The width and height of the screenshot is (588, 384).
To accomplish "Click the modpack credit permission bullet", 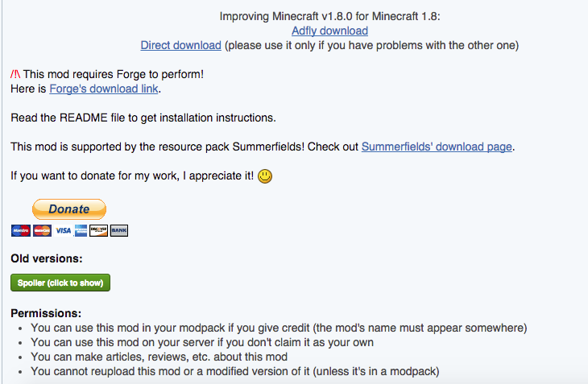I will (x=279, y=328).
